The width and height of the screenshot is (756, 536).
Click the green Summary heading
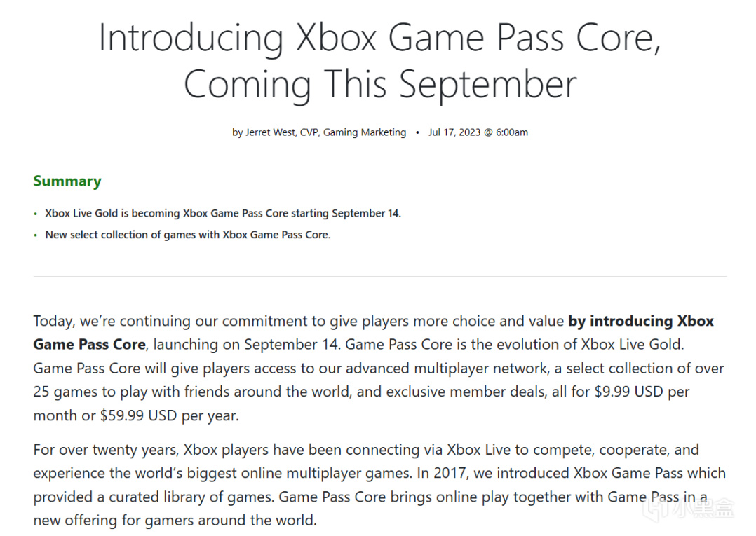tap(67, 181)
